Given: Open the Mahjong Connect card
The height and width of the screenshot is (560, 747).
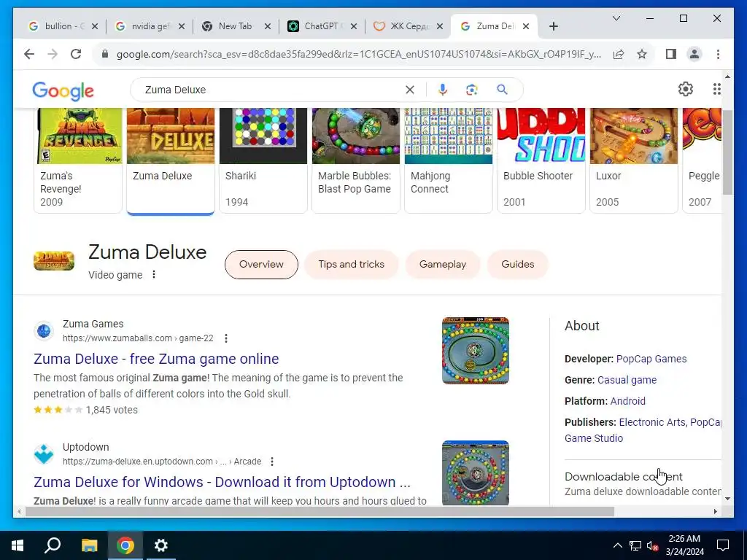Looking at the screenshot, I should pos(449,160).
